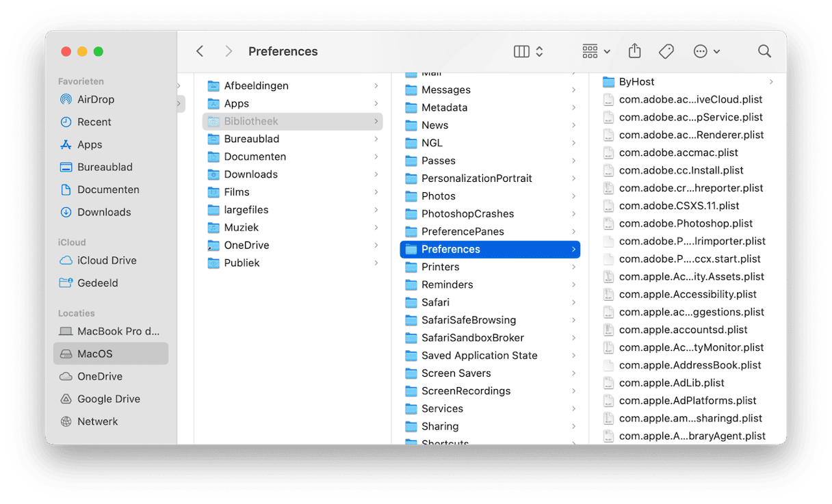Viewport: 832px width, 504px height.
Task: Select the Saved Application State folder
Action: (490, 356)
